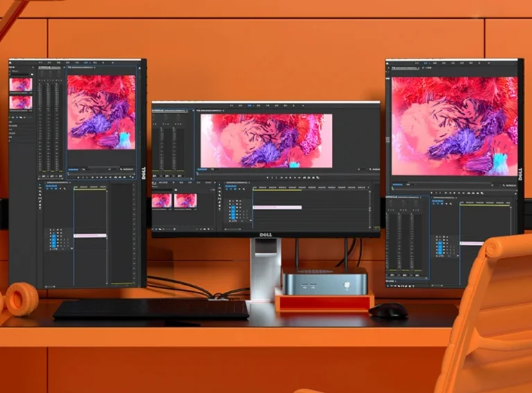This screenshot has width=532, height=393.
Task: Click blue Program timecode on center monitor
Action: click(x=202, y=169)
